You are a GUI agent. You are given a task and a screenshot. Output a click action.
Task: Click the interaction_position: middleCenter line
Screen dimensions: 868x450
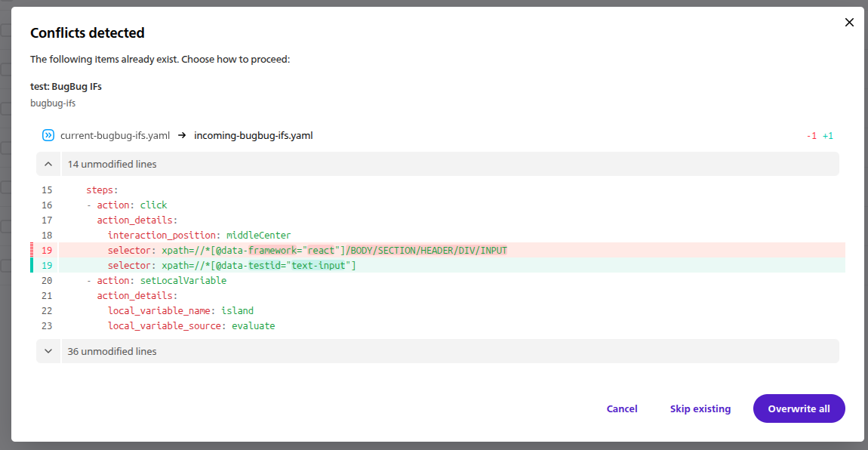click(199, 236)
